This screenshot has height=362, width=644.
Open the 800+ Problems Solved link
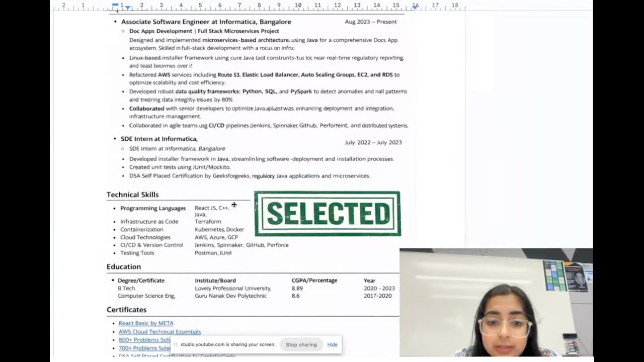click(144, 340)
